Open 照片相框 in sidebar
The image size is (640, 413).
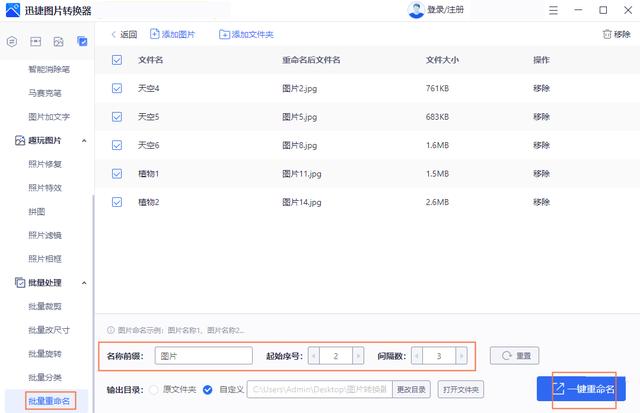click(x=45, y=259)
